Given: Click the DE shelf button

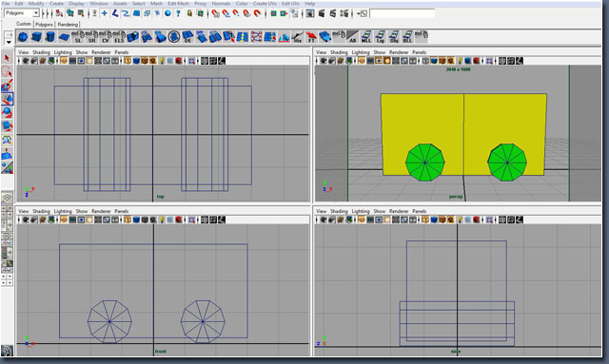Looking at the screenshot, I should click(187, 37).
